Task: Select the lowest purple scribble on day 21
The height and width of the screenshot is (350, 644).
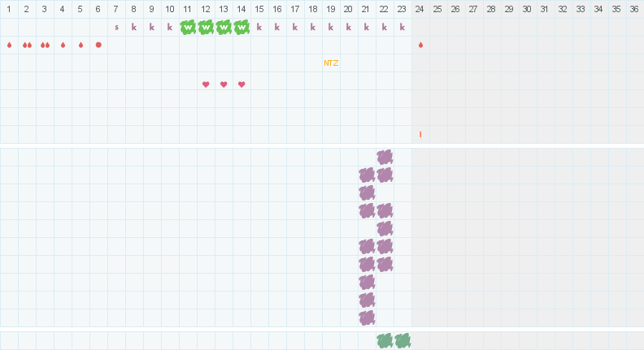Action: tap(367, 318)
